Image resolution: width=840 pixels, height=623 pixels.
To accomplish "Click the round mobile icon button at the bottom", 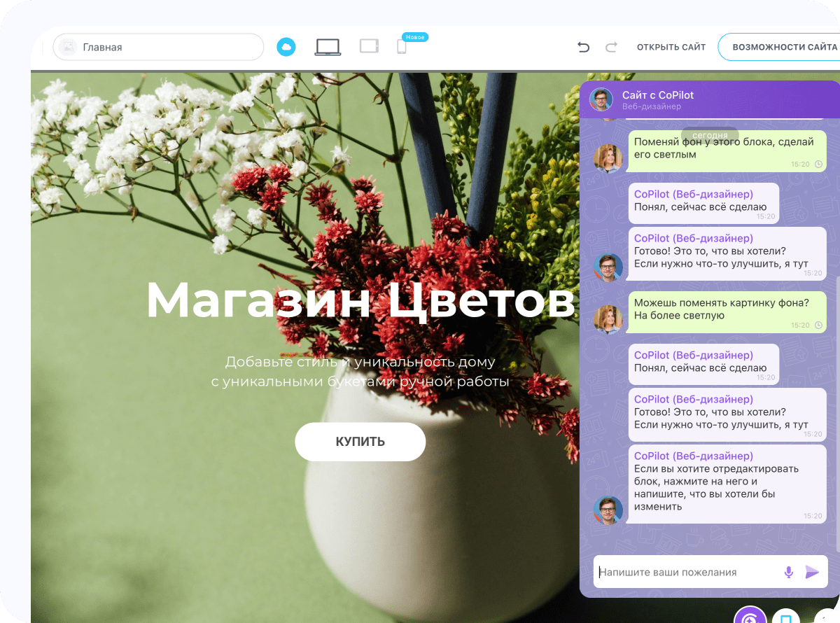I will click(786, 616).
